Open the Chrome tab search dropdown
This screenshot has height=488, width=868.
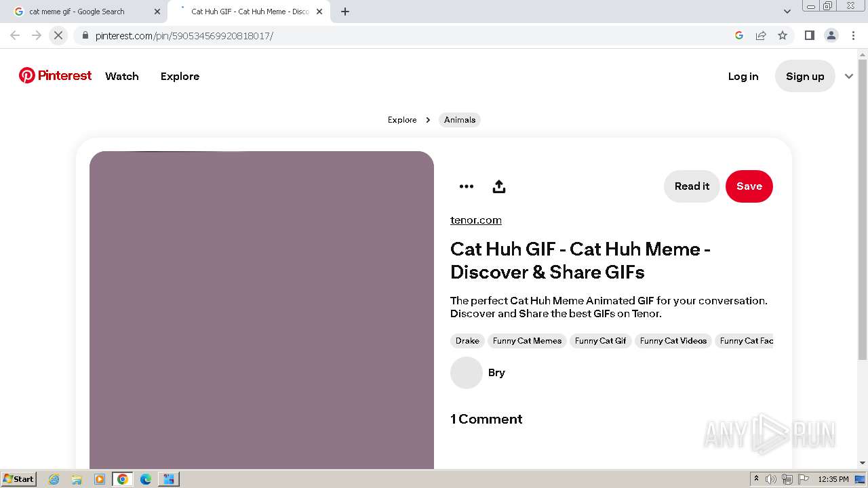(787, 12)
